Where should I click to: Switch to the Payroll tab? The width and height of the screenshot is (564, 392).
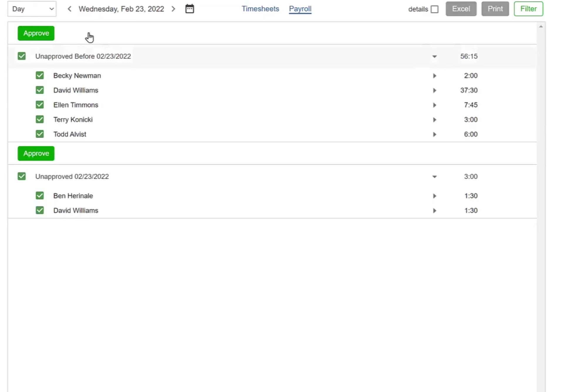[x=300, y=9]
